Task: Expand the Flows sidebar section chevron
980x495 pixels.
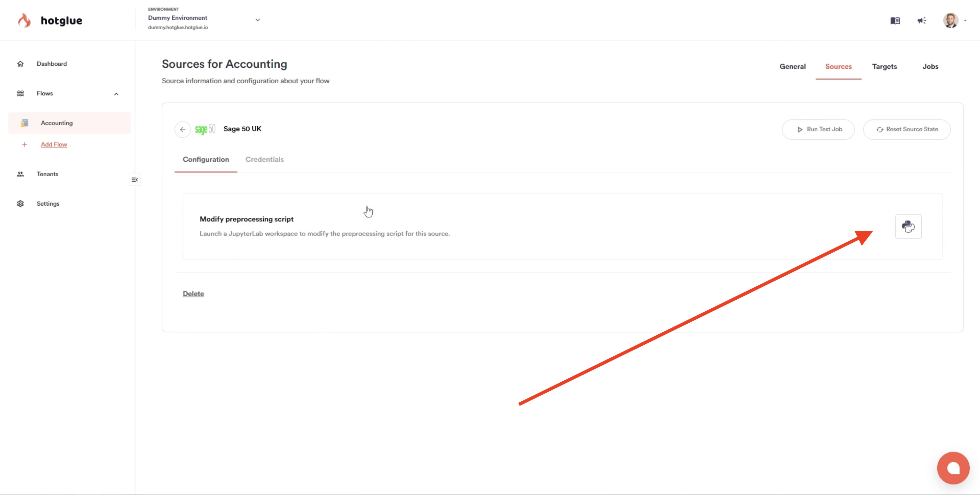Action: [x=116, y=93]
